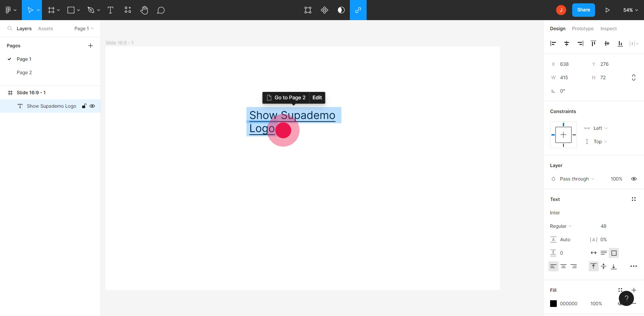Select the Text tool
Viewport: 644px width, 316px height.
click(110, 10)
